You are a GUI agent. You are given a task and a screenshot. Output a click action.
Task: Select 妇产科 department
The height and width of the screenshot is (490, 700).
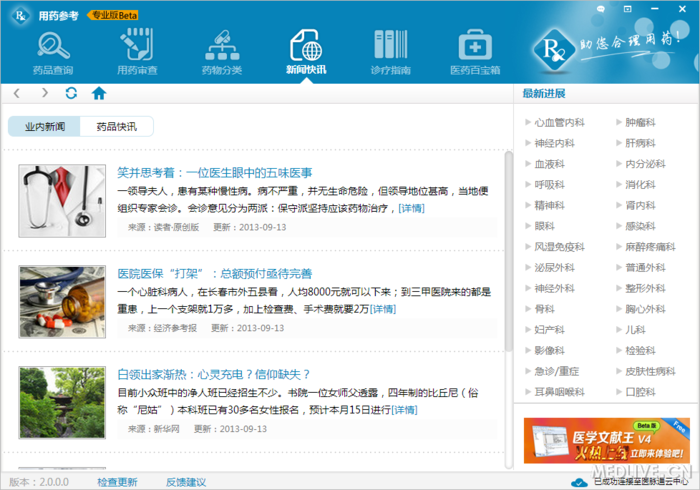pos(545,330)
